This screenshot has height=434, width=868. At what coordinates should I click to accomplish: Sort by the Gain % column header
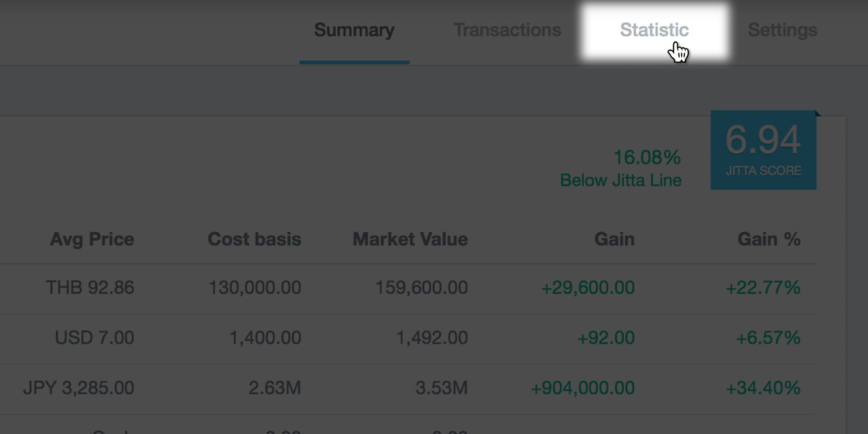(769, 239)
